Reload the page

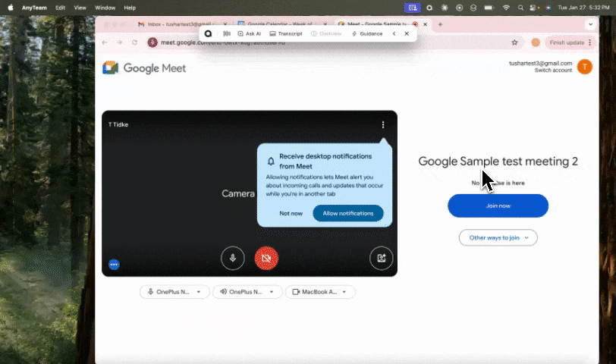134,42
